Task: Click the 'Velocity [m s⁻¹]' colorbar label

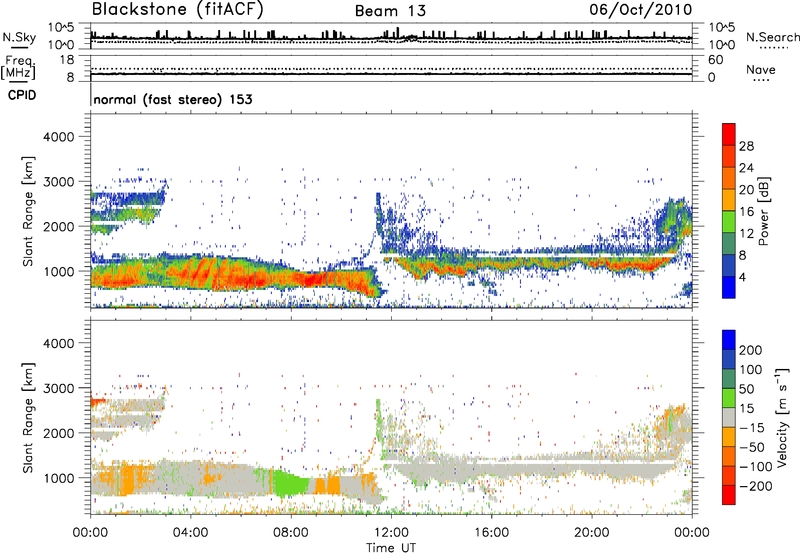Action: click(x=782, y=417)
